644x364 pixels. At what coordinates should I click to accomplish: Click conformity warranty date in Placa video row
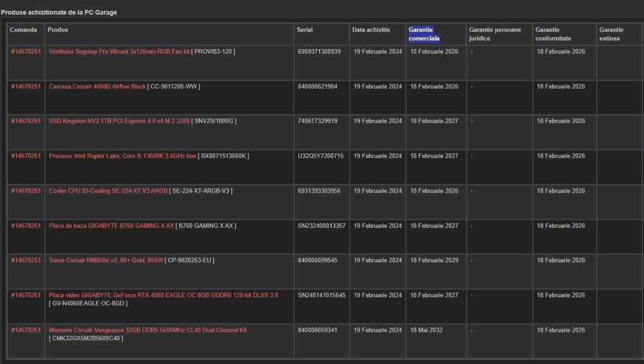(561, 295)
